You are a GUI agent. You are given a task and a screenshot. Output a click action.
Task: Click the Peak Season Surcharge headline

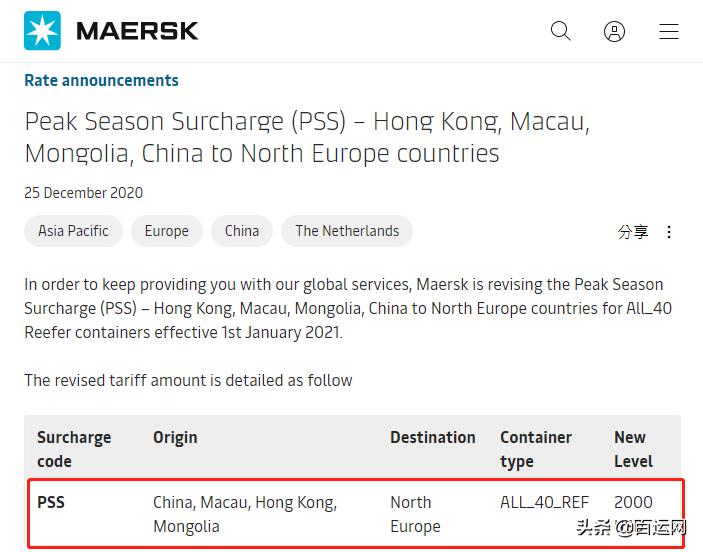tap(307, 137)
